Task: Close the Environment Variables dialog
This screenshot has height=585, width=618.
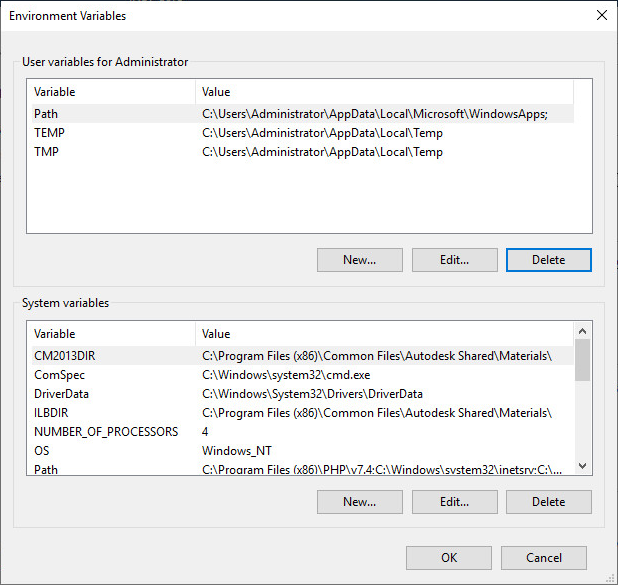Action: click(601, 16)
